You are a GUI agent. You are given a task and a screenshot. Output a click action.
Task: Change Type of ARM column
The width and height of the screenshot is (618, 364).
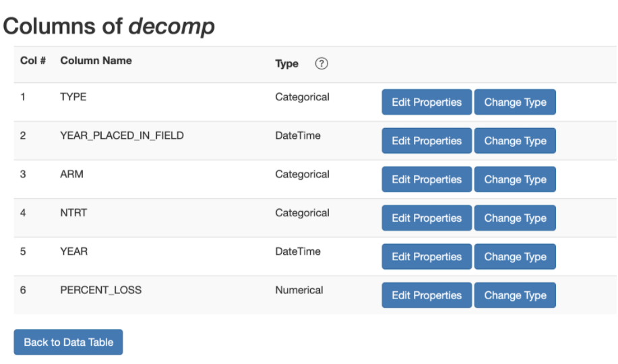(x=515, y=179)
